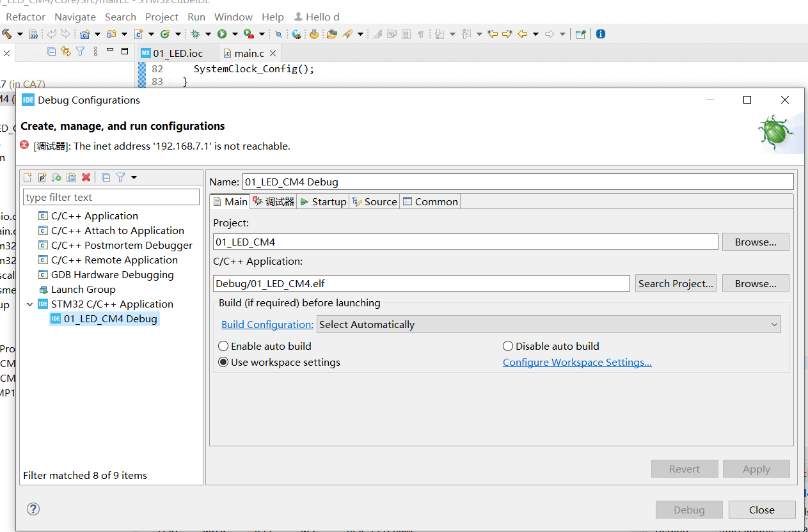This screenshot has height=532, width=808.
Task: Click the blue information icon in toolbar
Action: [x=601, y=34]
